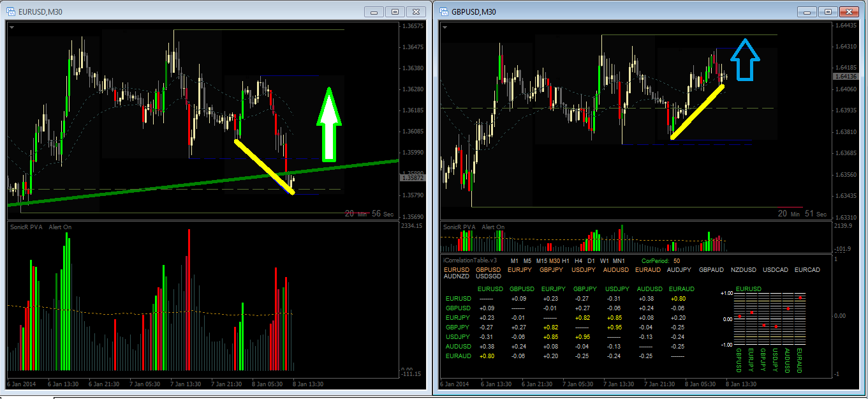Viewport: 868px width, 399px height.
Task: Select the H4 timeframe in iCorrelationTable
Action: (x=578, y=260)
